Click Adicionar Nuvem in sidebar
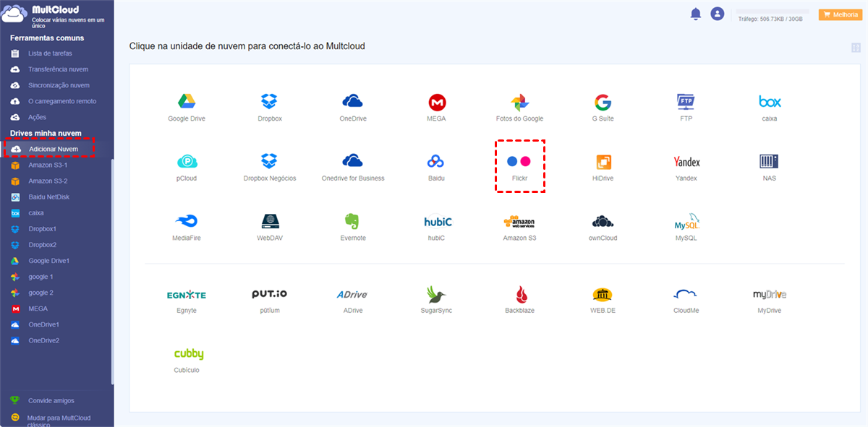868x427 pixels. click(53, 149)
